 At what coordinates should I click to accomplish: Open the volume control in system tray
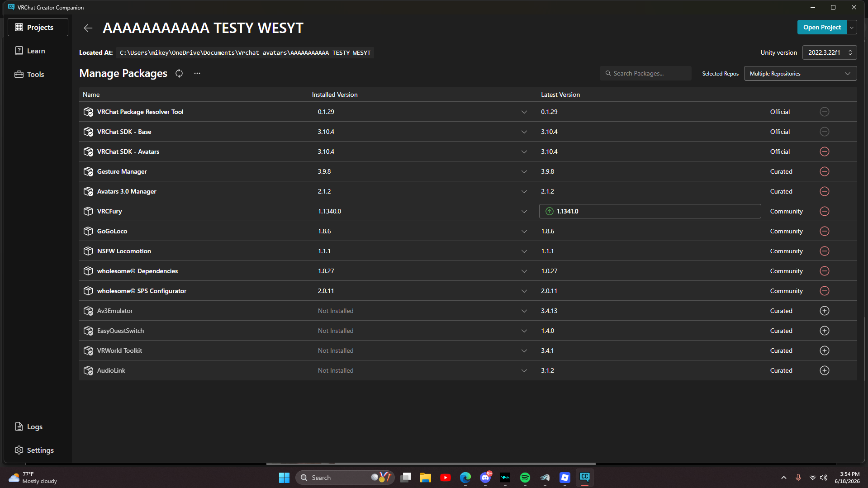(824, 478)
